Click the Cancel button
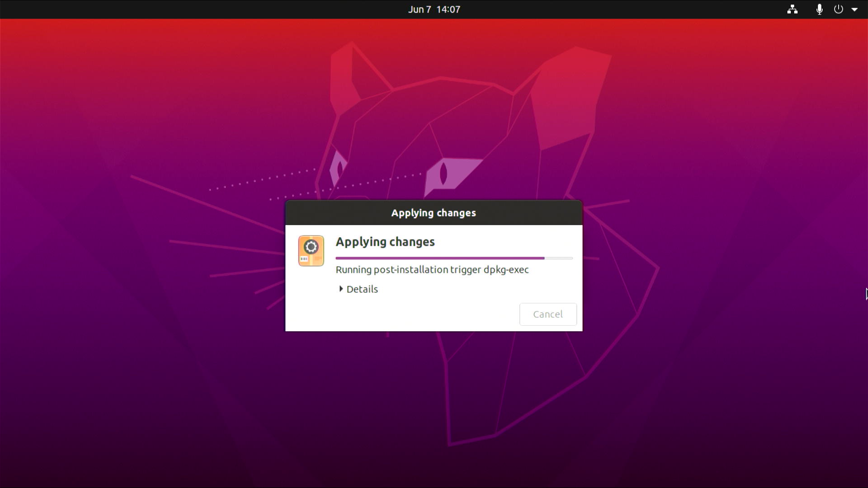 pyautogui.click(x=548, y=314)
